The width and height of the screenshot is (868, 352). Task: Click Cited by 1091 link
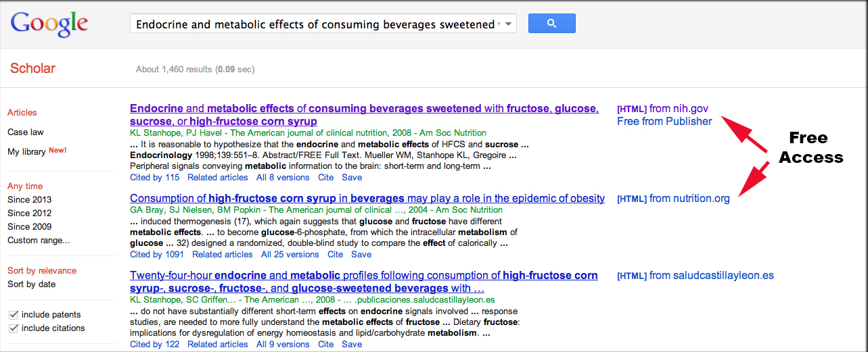coord(157,255)
